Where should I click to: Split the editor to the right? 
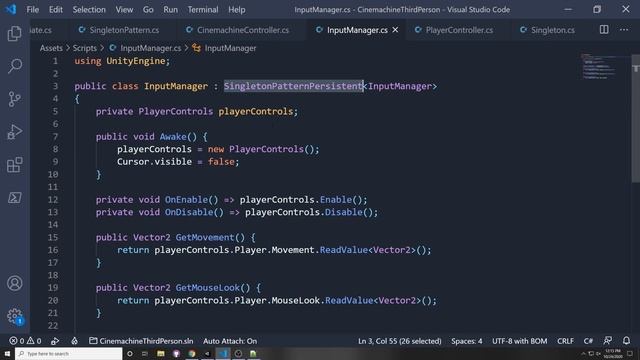604,29
